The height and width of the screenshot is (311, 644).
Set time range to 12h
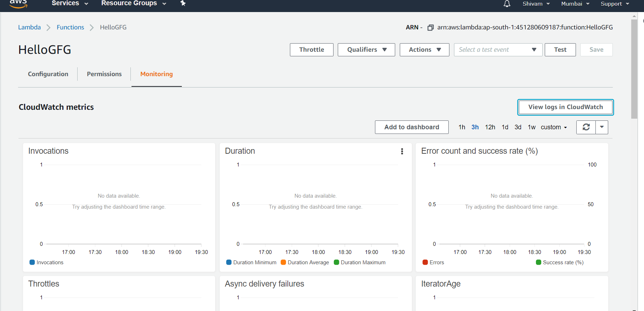click(490, 127)
